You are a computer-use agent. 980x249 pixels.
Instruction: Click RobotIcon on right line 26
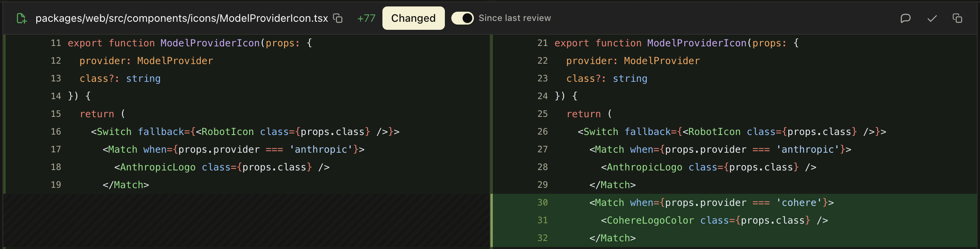coord(714,132)
